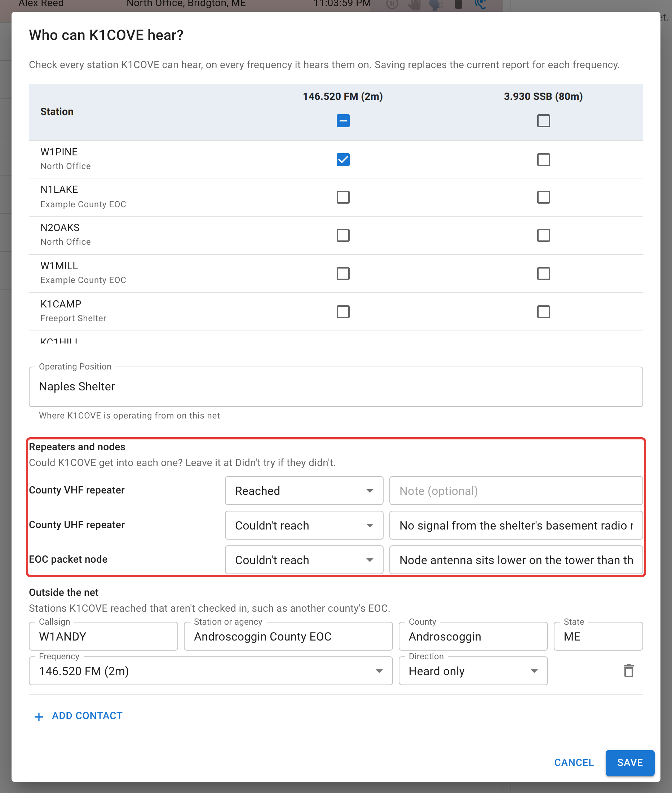Viewport: 672px width, 793px height.
Task: Open the Frequency dropdown for W1ANDY
Action: pos(211,671)
